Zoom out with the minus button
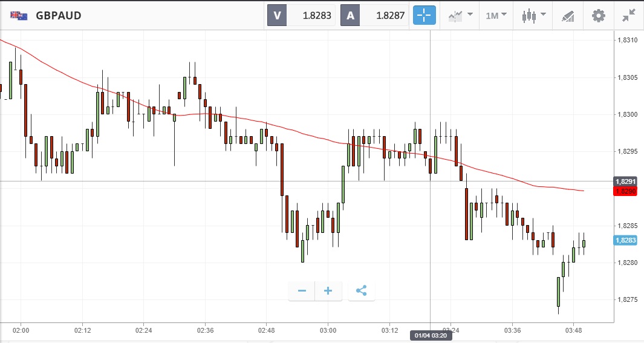 click(x=302, y=291)
